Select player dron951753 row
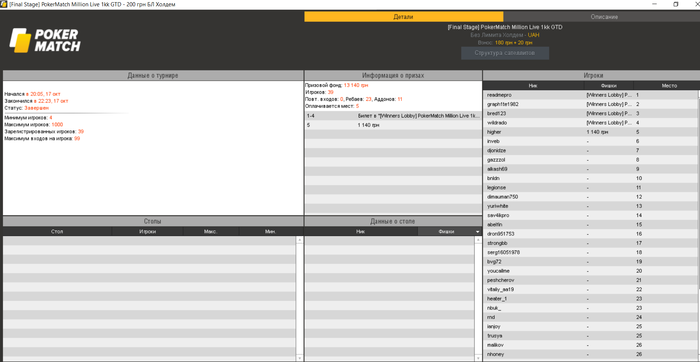 tap(589, 234)
